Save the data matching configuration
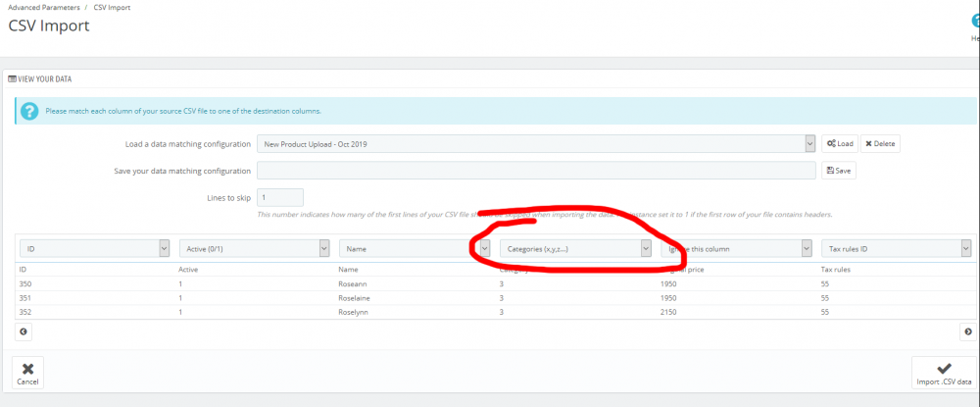Viewport: 980px width, 407px height. pyautogui.click(x=838, y=171)
